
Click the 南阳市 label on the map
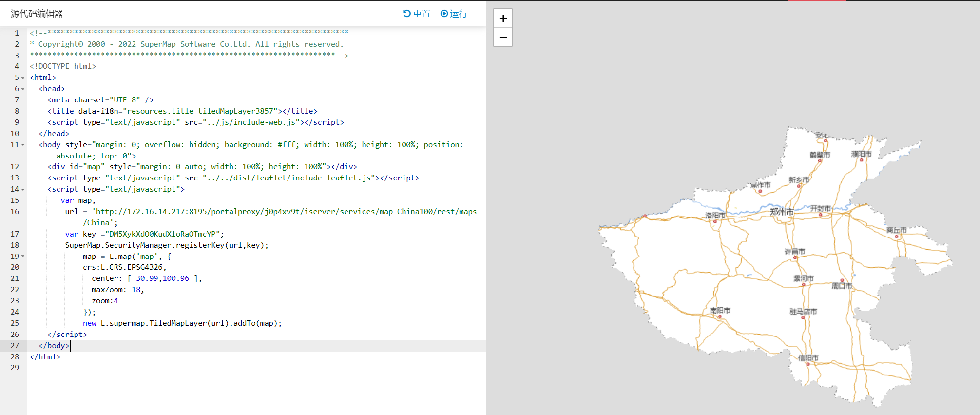coord(720,311)
